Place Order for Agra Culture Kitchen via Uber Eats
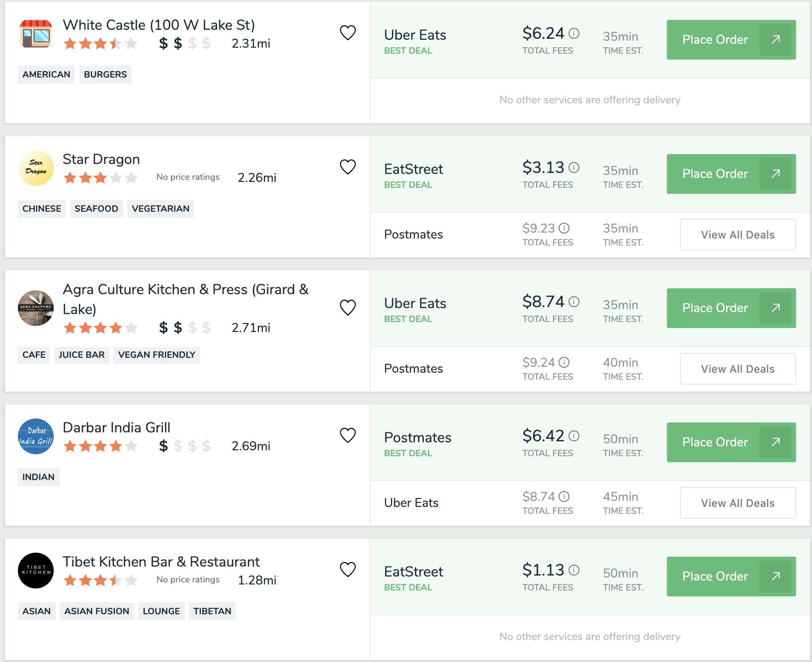Screen dimensions: 812x662 point(731,308)
